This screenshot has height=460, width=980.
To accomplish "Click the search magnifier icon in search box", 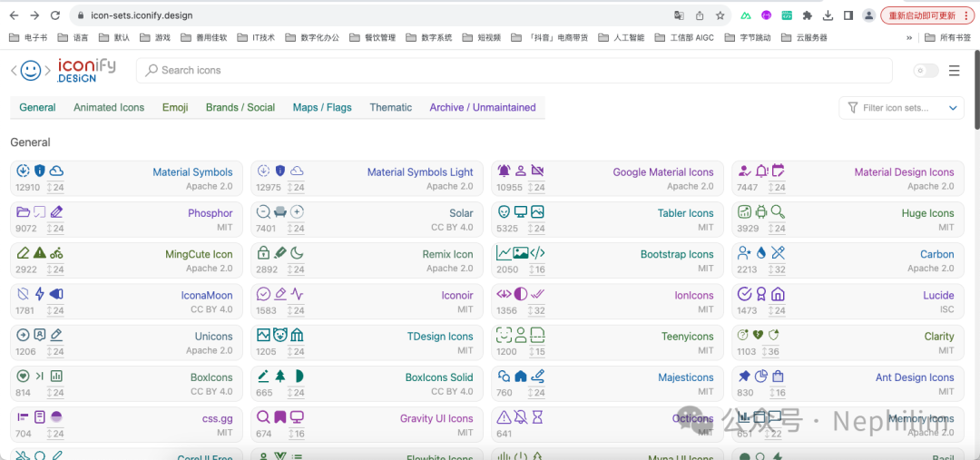I will [x=152, y=70].
